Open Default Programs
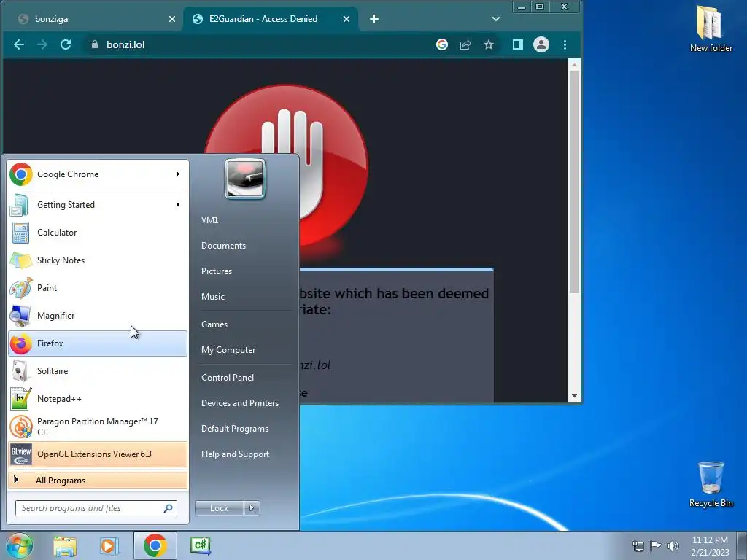 coord(235,429)
